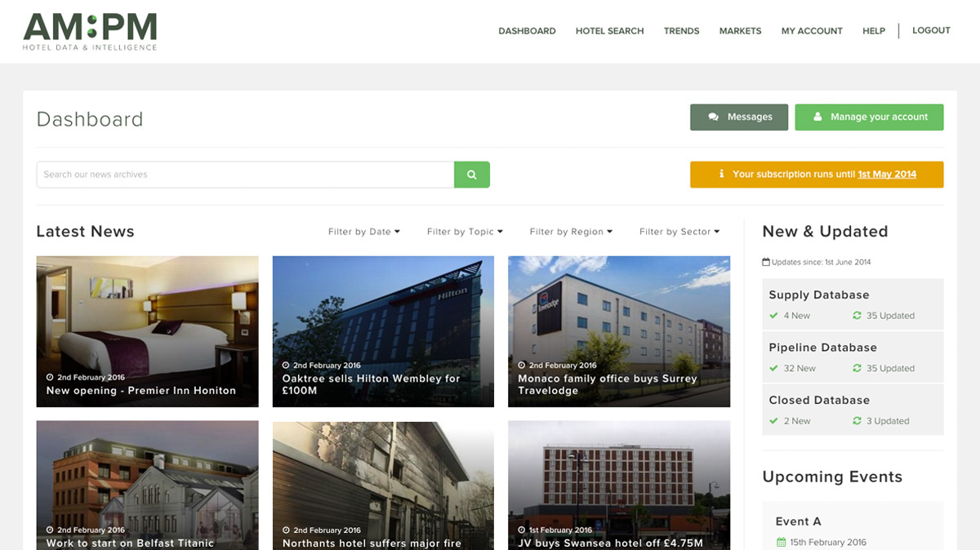Click clock icon on Swansea hotel story
This screenshot has height=550, width=980.
point(522,530)
